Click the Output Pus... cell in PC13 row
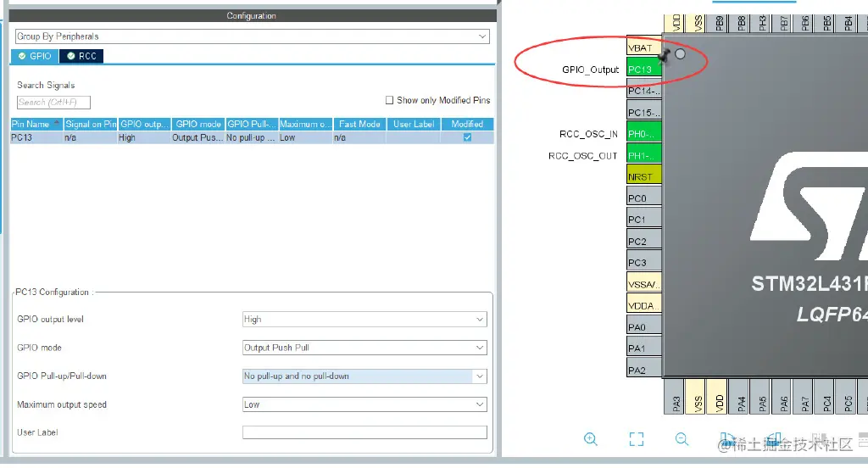This screenshot has height=468, width=868. (x=198, y=137)
